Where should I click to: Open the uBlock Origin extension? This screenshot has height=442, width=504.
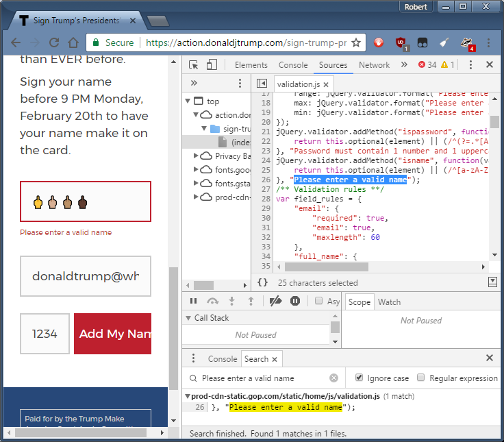click(401, 43)
